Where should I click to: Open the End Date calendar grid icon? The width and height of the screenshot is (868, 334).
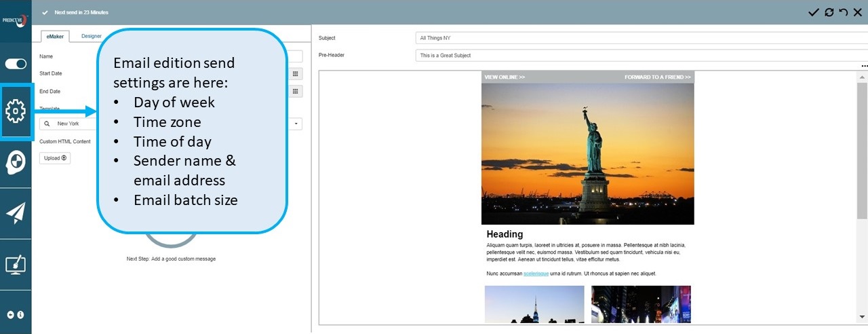pos(295,91)
